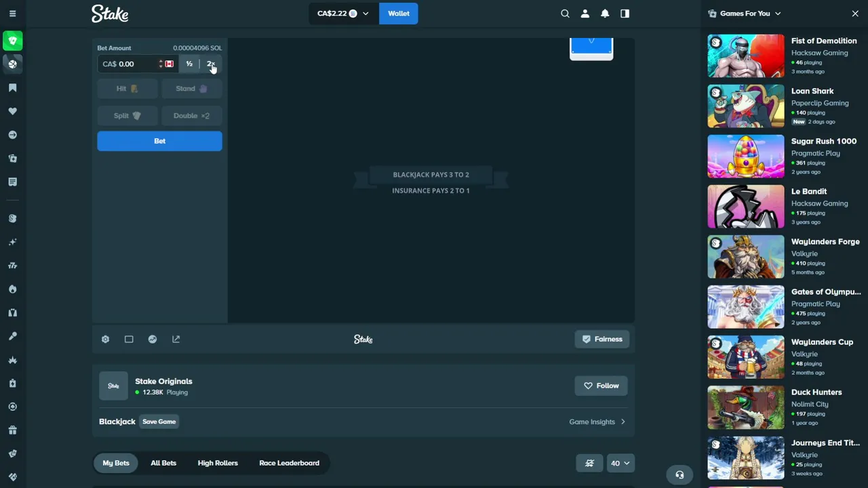Select the My Bets tab

click(116, 463)
